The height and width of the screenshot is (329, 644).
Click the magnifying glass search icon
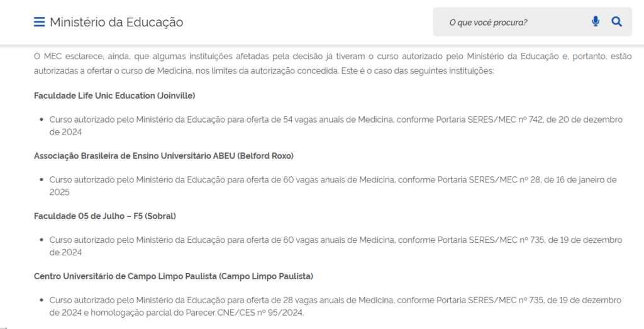(617, 22)
